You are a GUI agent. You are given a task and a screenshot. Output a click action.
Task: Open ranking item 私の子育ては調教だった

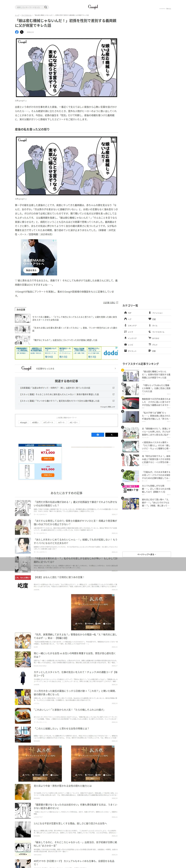click(x=146, y=416)
